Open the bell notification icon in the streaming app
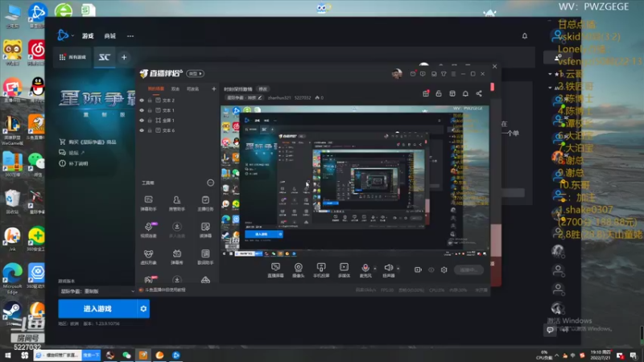 click(x=465, y=93)
